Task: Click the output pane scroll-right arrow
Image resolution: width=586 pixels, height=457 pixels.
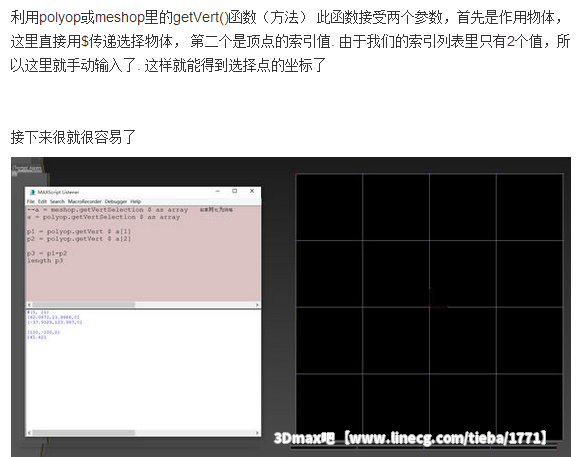Action: point(257,433)
